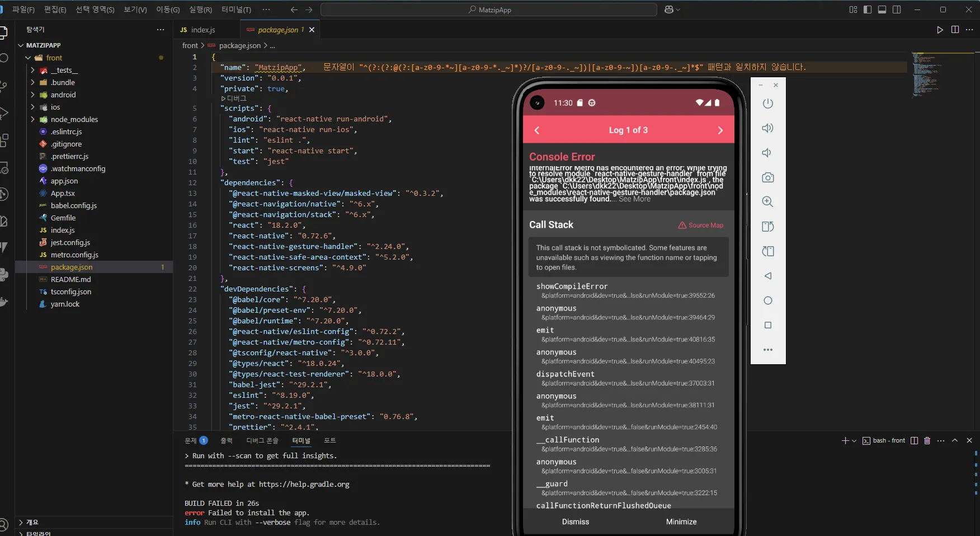Toggle secondary side bar visibility
980x536 pixels.
click(897, 10)
